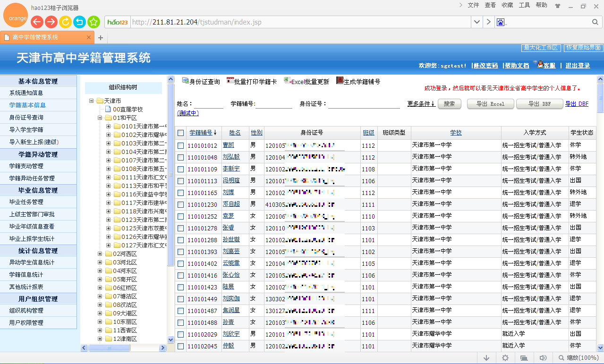Click the blue undo-close-tab icon

(80, 22)
